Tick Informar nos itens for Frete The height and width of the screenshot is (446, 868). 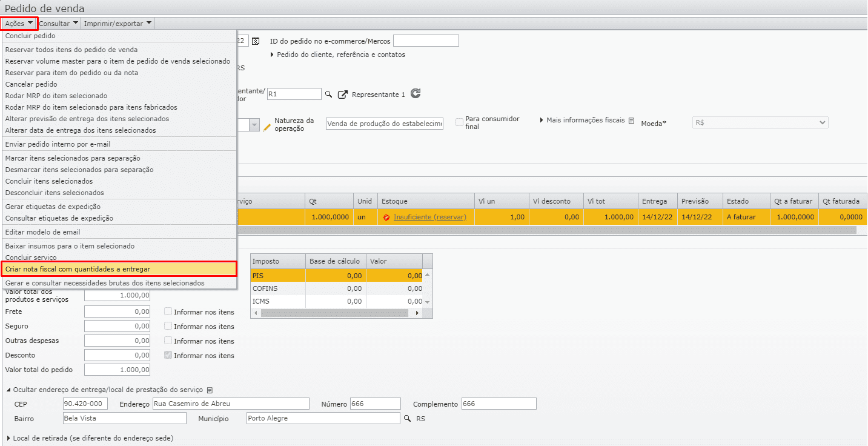tap(168, 311)
